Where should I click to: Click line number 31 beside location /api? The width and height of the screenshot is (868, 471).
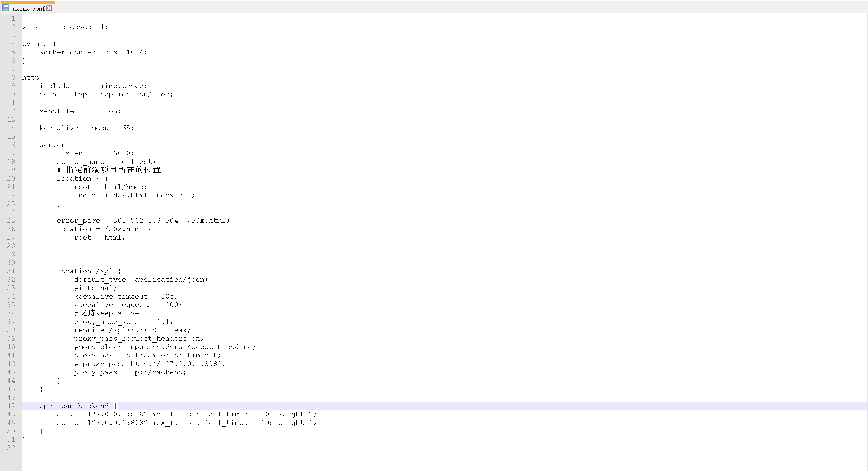tap(11, 271)
